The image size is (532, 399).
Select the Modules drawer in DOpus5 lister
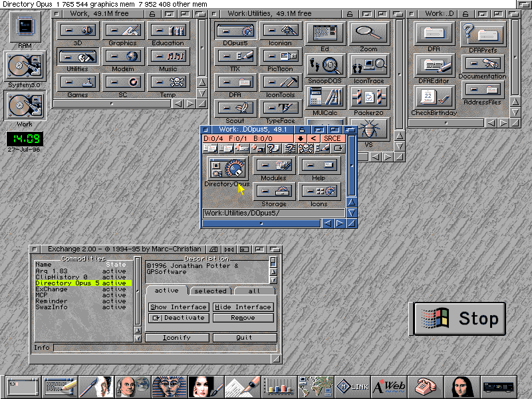tap(274, 166)
